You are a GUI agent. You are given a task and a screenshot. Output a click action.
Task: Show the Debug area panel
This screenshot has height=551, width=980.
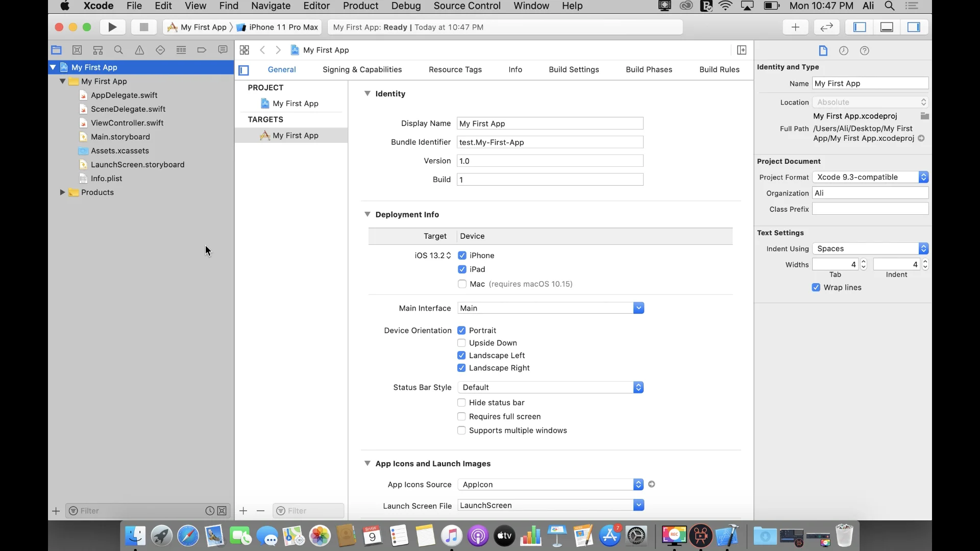coord(887,27)
